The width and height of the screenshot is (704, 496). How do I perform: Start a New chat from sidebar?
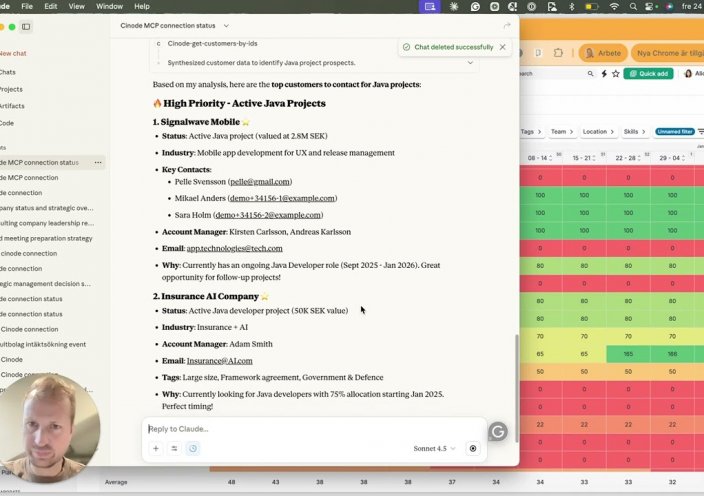pos(13,53)
